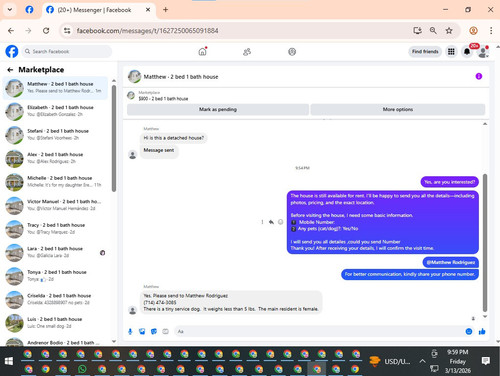500x376 pixels.
Task: Open the apps grid menu icon
Action: pos(451,52)
